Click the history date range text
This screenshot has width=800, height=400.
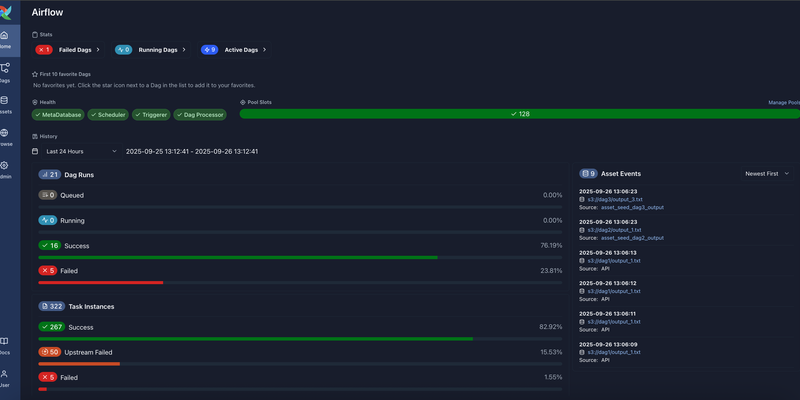pyautogui.click(x=192, y=152)
